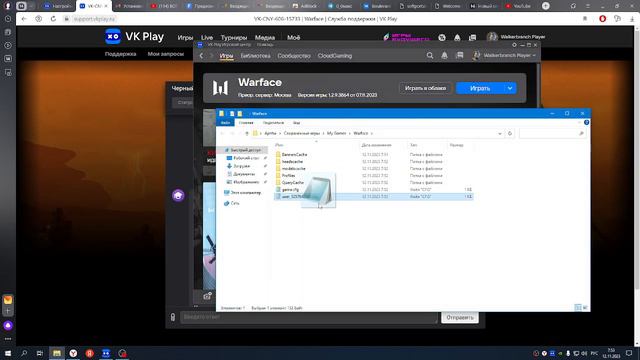Click the browser back arrow
640x360 pixels.
tap(24, 19)
